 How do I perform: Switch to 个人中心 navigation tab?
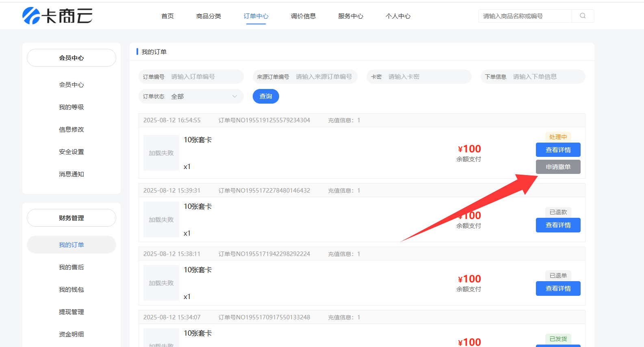pos(398,16)
